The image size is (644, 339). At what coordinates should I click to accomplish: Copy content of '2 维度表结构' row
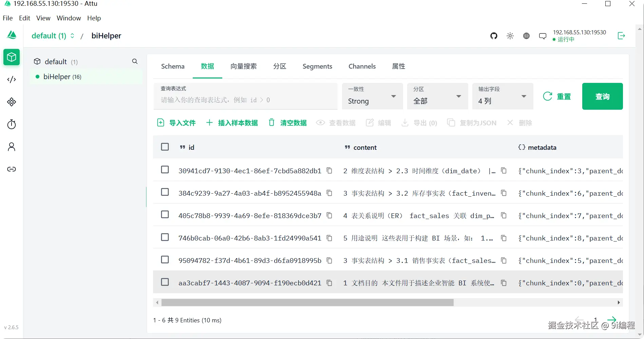(x=504, y=171)
